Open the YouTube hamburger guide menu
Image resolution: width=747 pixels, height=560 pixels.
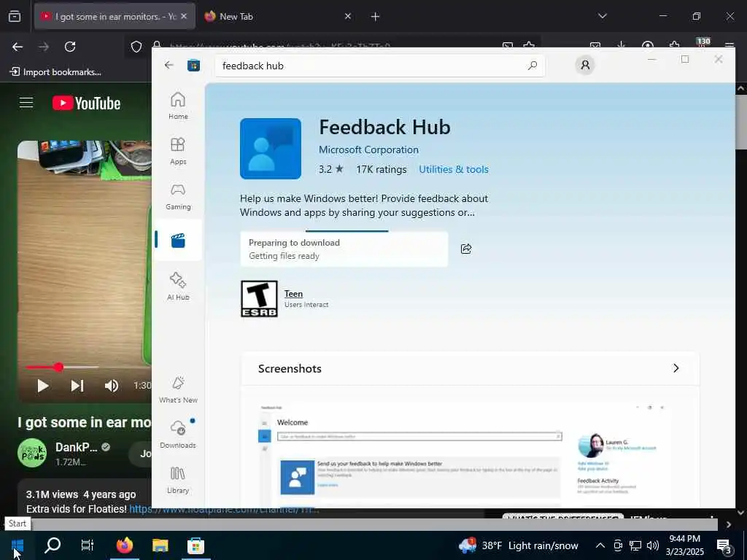click(26, 103)
